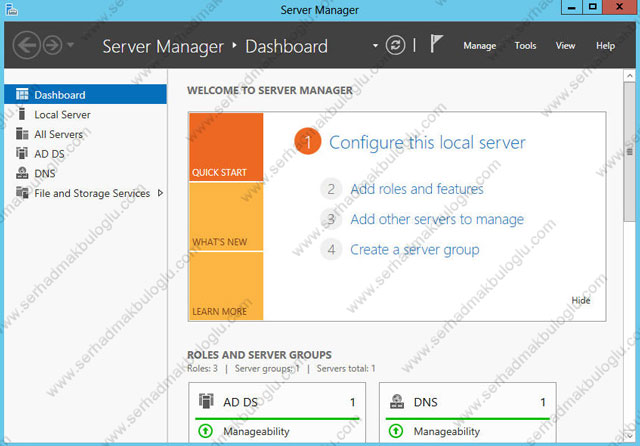Viewport: 640px width, 446px height.
Task: Click the AD DS tile icon
Action: [206, 401]
